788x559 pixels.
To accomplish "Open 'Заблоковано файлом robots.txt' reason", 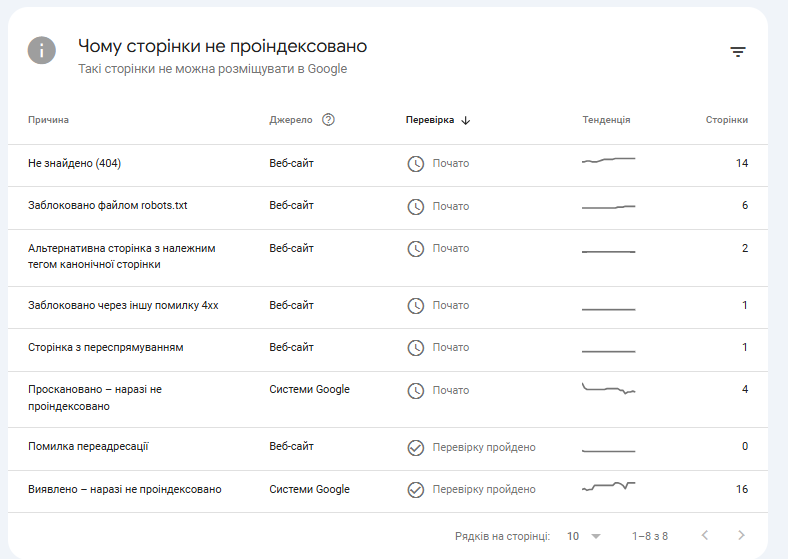I will click(x=108, y=205).
